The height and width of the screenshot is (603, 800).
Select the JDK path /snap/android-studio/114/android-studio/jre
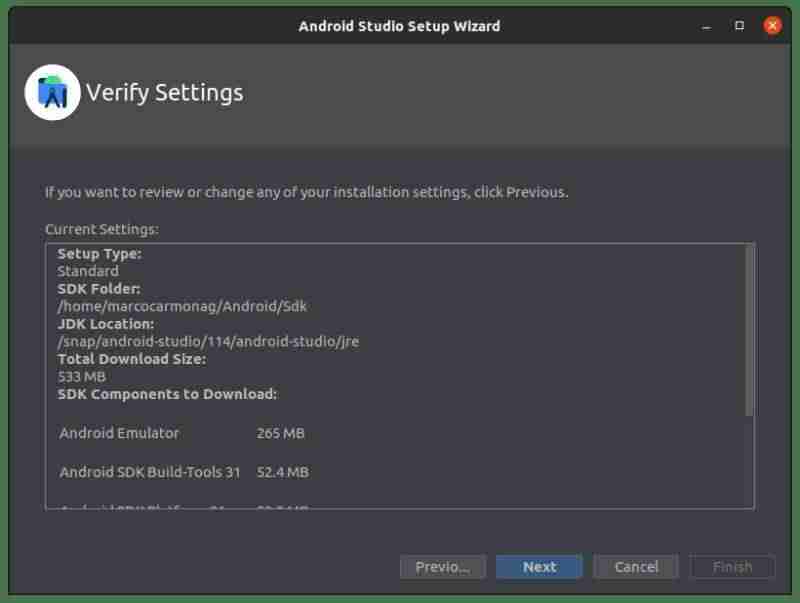point(208,341)
